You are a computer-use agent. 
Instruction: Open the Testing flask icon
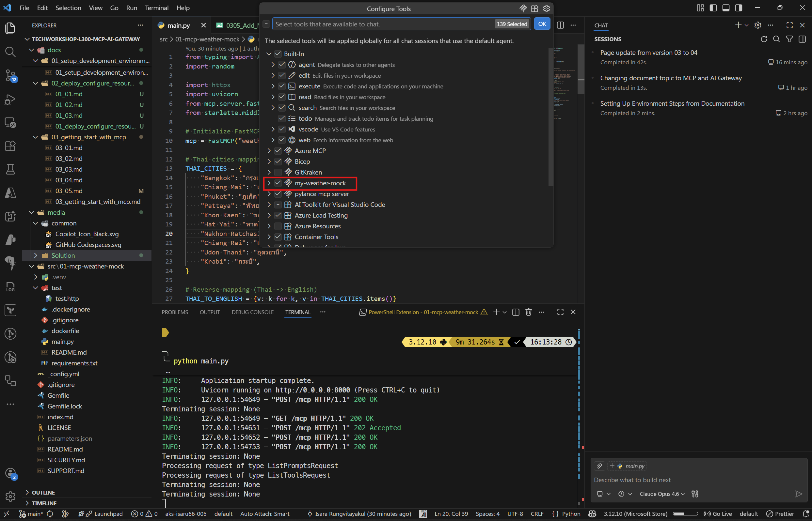click(10, 169)
